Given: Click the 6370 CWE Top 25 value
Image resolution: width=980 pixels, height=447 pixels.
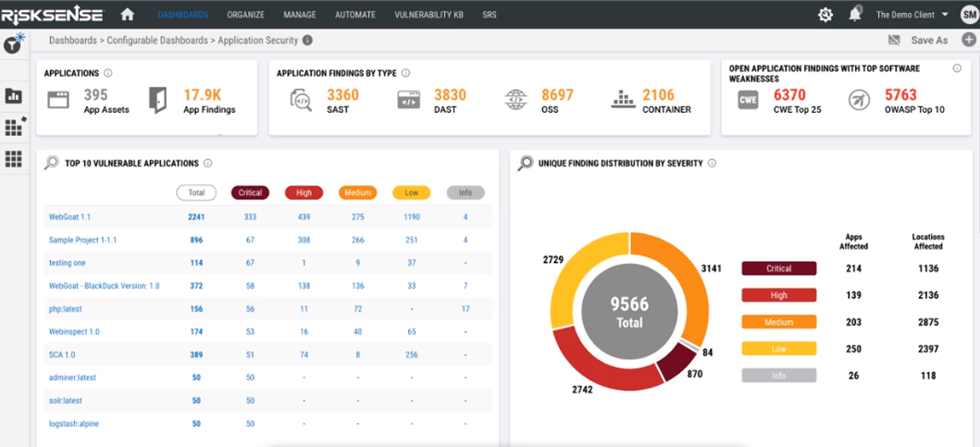Looking at the screenshot, I should pos(789,95).
